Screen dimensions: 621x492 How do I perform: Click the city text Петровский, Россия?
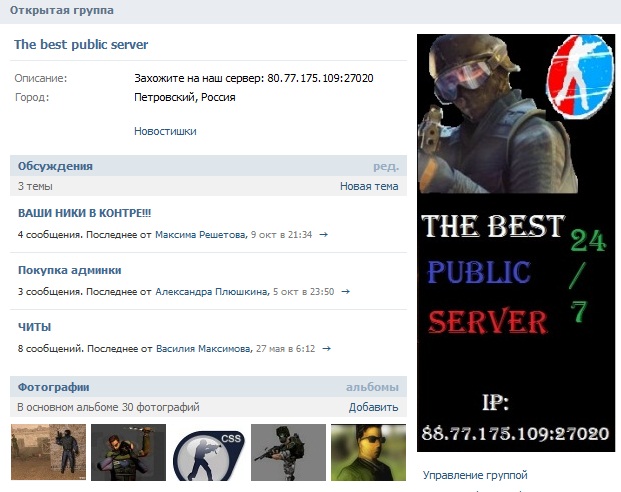tap(185, 97)
